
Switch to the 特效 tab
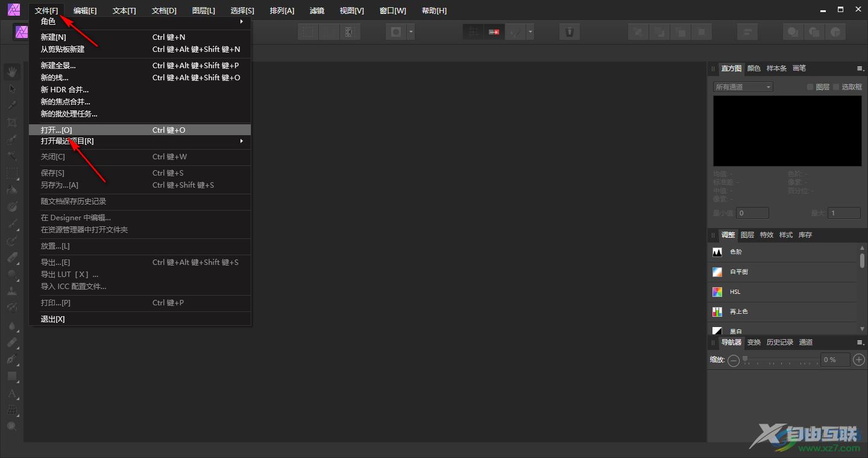pos(766,235)
